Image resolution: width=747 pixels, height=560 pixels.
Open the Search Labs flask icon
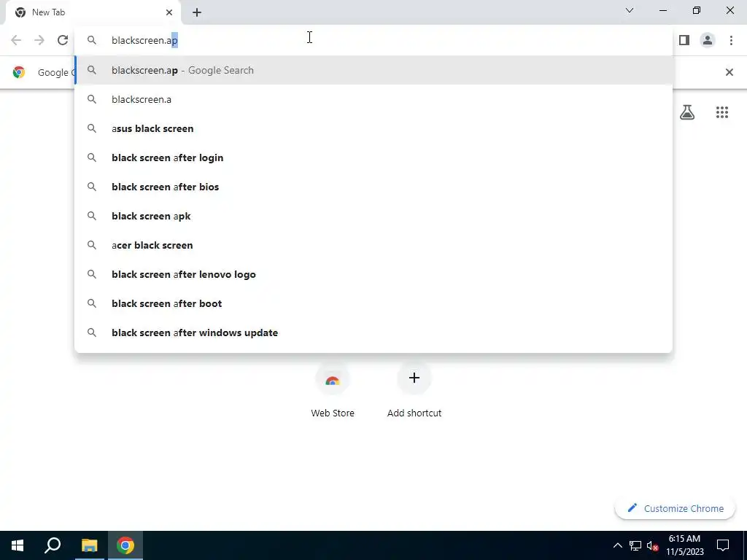tap(687, 112)
